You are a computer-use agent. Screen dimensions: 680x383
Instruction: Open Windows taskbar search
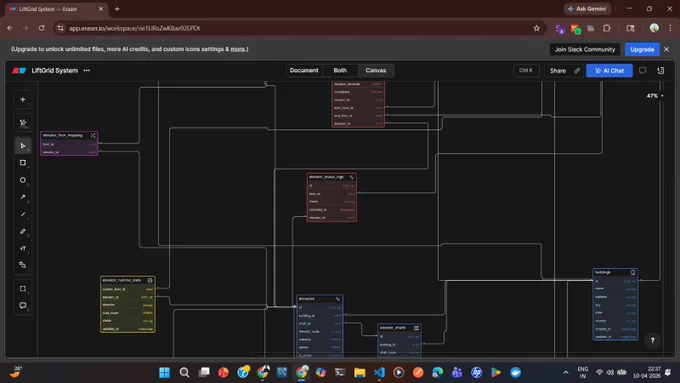(184, 373)
